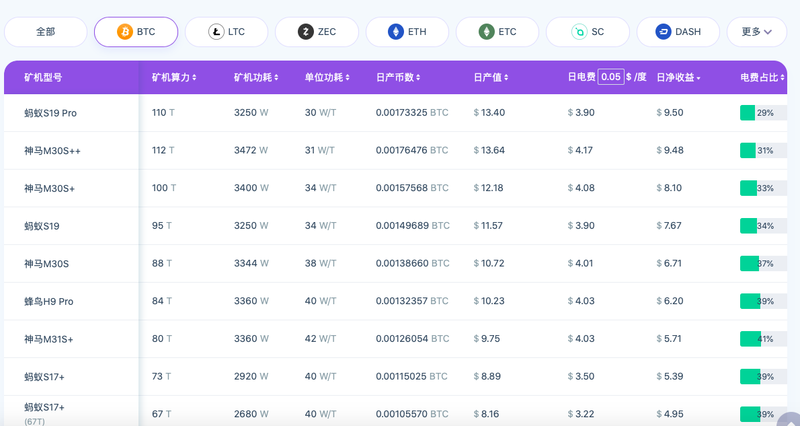Click the blue Ethereum logo icon

[396, 32]
